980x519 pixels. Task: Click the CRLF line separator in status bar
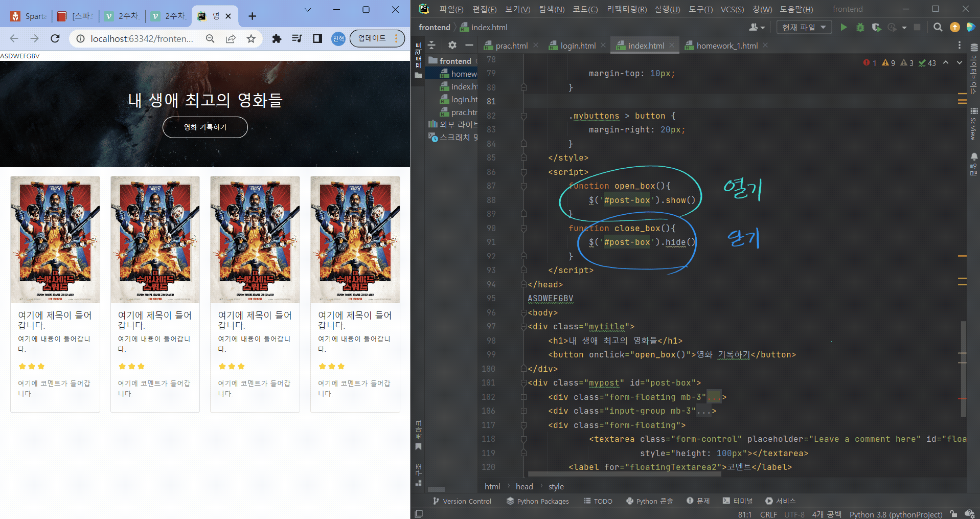[x=768, y=514]
